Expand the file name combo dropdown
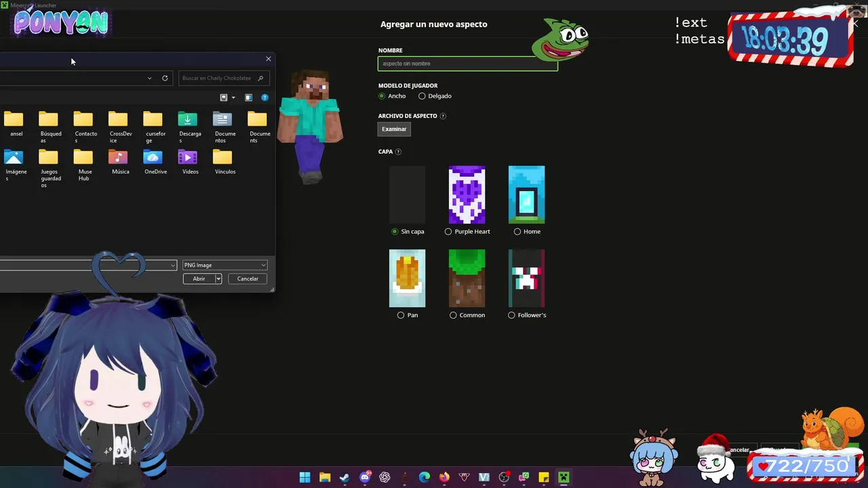 click(x=173, y=265)
